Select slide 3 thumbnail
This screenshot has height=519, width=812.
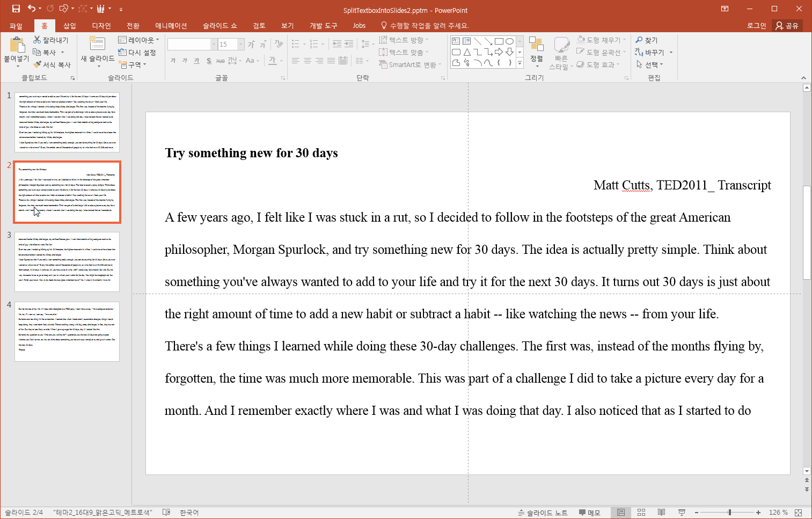tap(67, 262)
